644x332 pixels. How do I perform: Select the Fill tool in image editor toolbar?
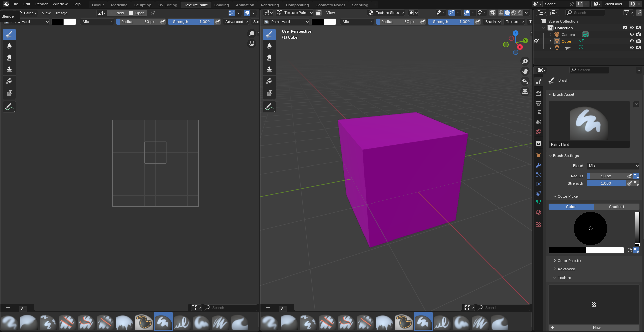tap(9, 81)
